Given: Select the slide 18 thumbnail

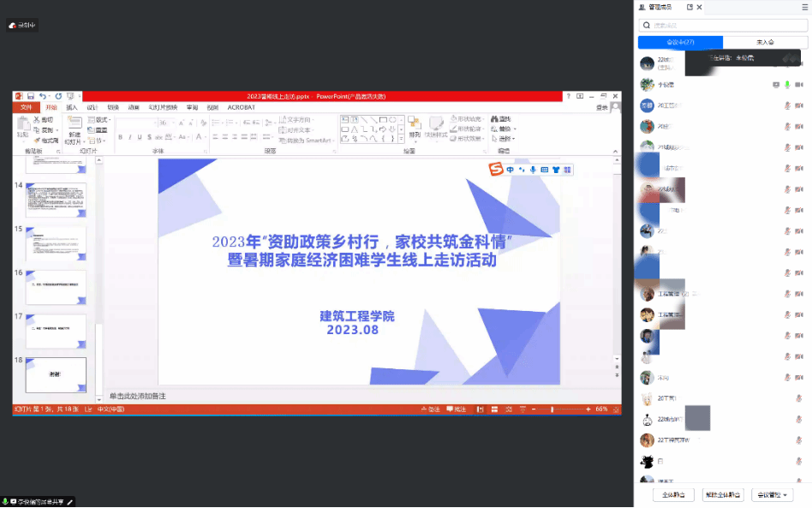Looking at the screenshot, I should click(x=56, y=374).
